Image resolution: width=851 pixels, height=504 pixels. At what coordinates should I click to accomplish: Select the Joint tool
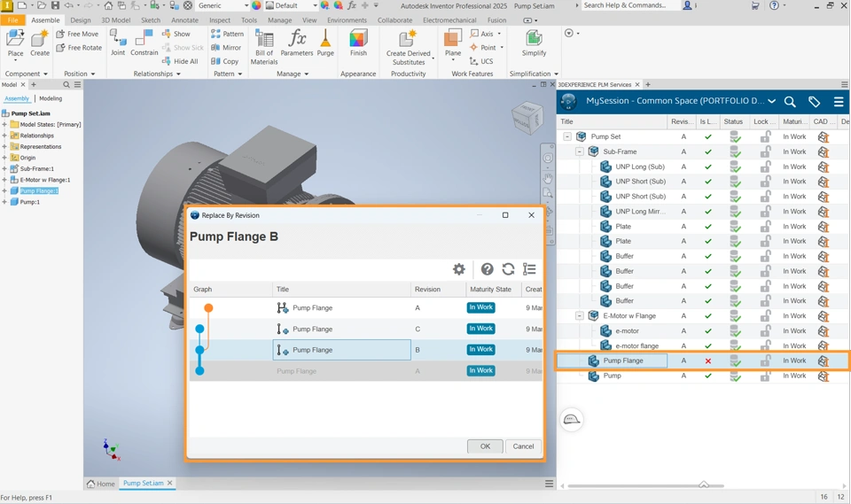point(118,43)
